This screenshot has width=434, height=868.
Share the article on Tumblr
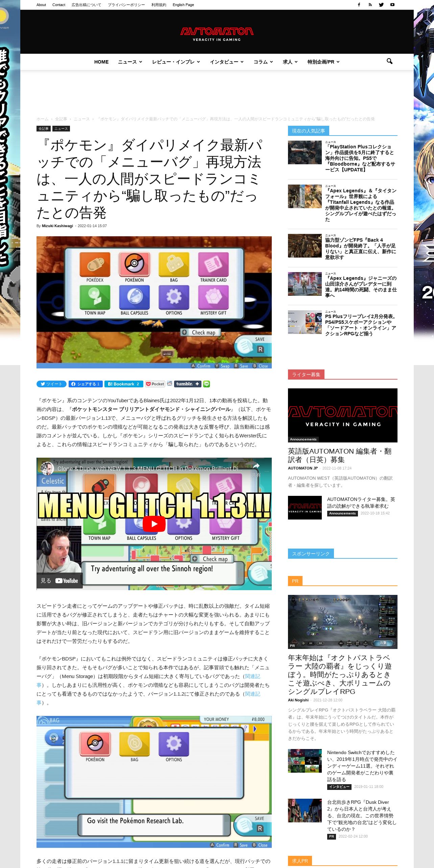click(x=188, y=384)
